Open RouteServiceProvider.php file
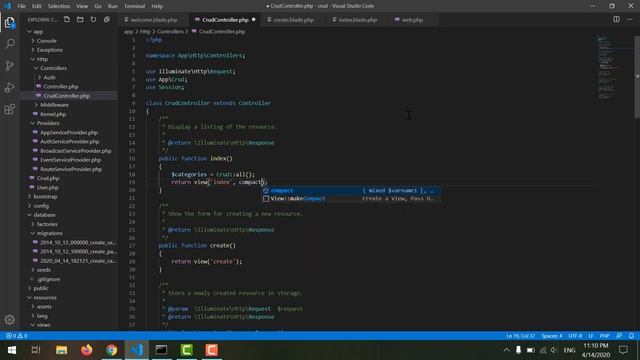 pyautogui.click(x=71, y=169)
